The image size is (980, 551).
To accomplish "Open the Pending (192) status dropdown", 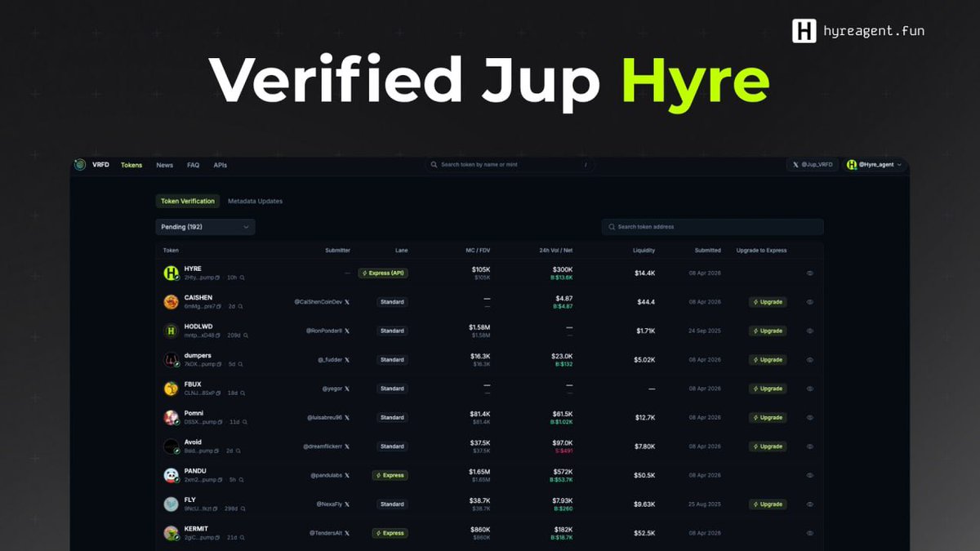I will click(x=205, y=227).
